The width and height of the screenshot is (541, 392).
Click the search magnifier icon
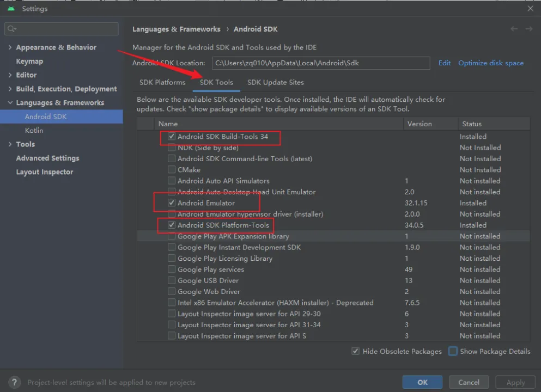click(x=12, y=29)
